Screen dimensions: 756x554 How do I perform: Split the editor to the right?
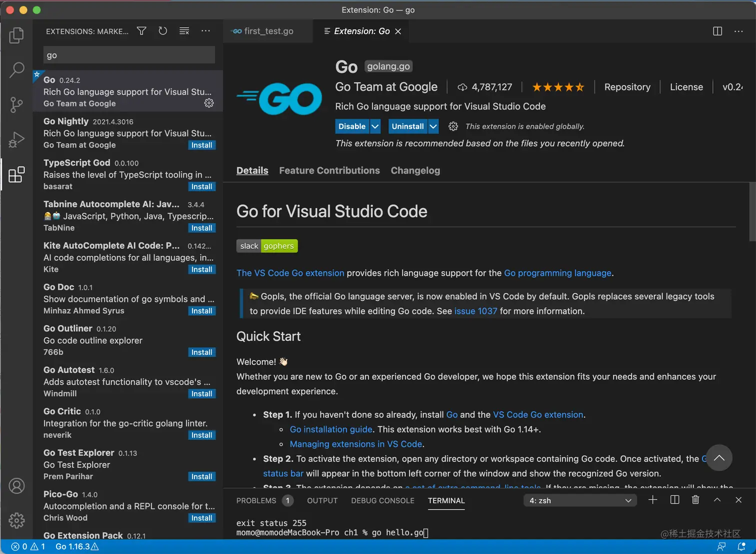pyautogui.click(x=717, y=31)
